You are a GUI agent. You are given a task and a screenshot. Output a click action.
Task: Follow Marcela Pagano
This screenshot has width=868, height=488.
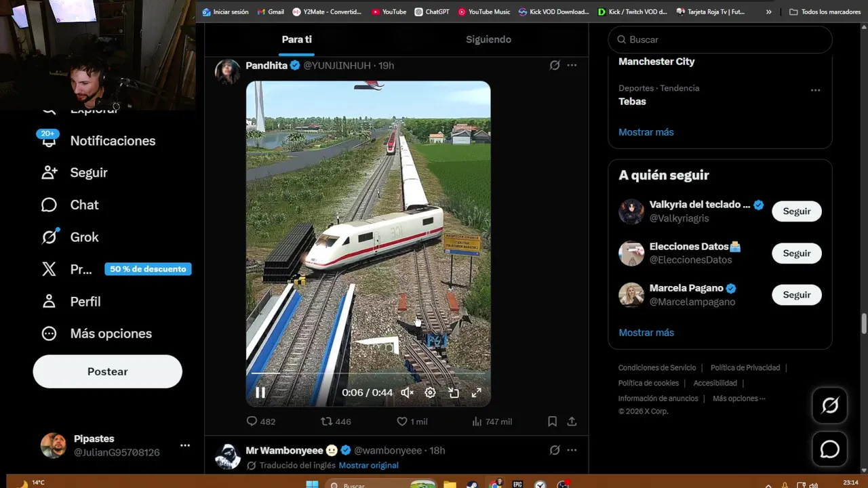point(797,295)
